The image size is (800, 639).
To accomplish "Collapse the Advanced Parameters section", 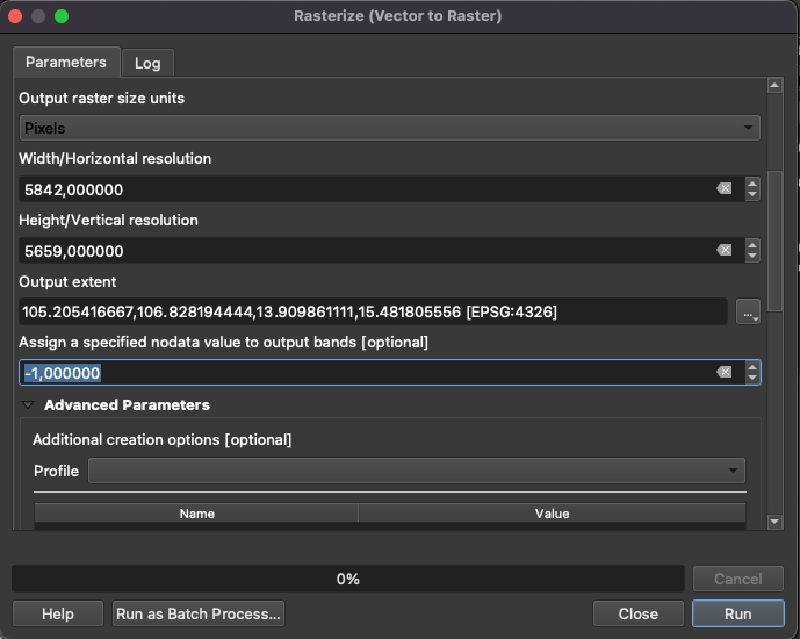I will (x=28, y=406).
